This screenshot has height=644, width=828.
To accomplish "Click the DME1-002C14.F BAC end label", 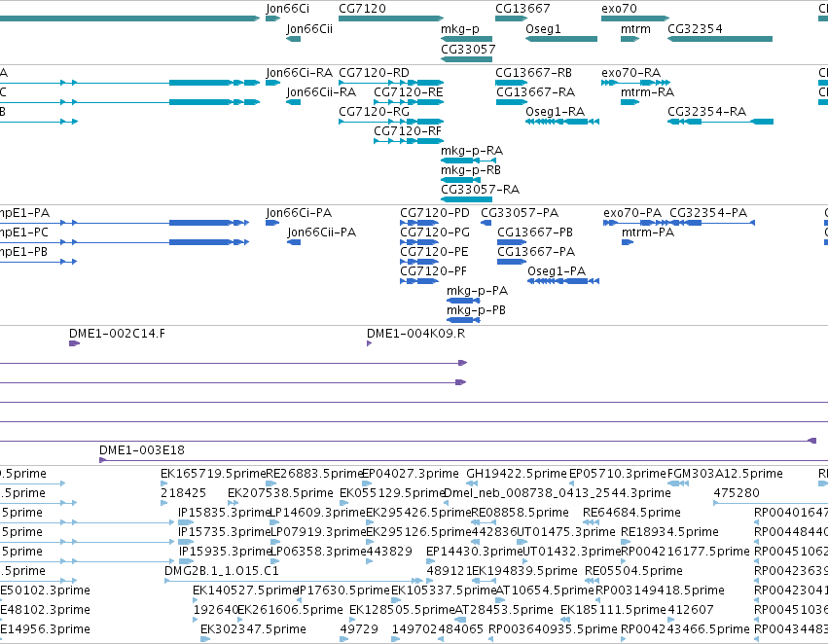I will [117, 334].
